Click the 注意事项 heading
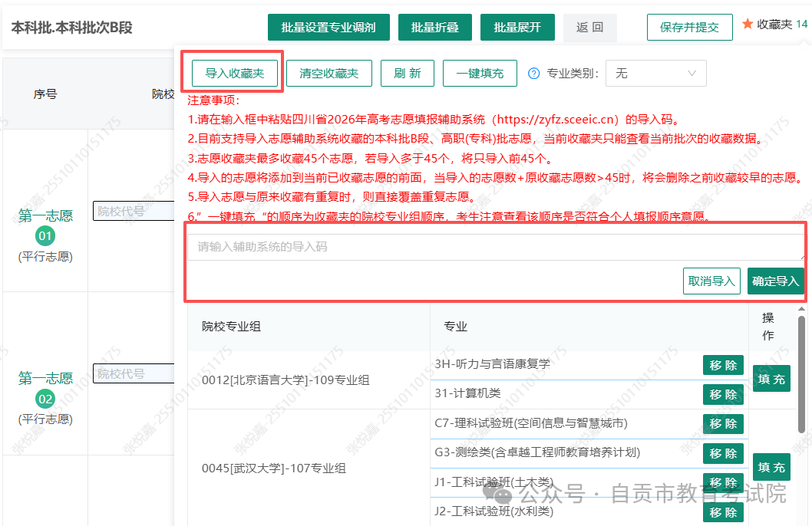Screen dimensions: 812x526 (213, 100)
